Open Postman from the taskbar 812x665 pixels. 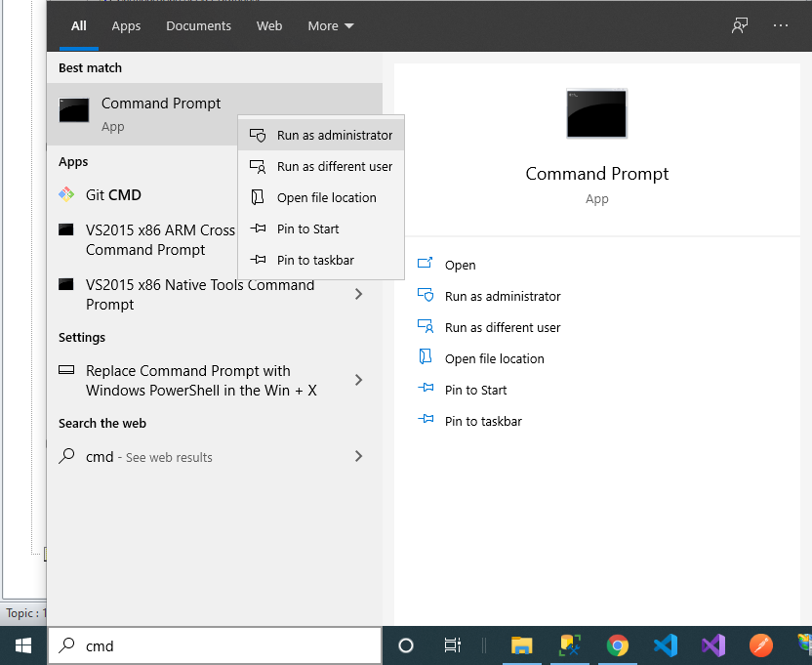[760, 645]
